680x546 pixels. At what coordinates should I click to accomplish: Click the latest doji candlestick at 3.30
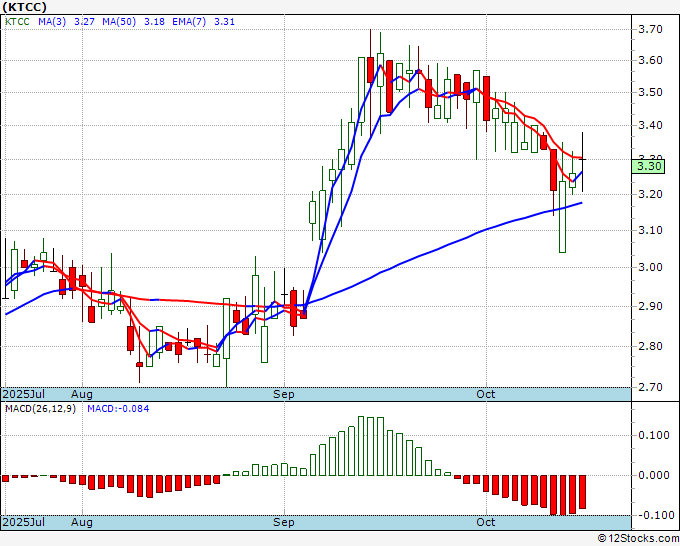(x=582, y=160)
